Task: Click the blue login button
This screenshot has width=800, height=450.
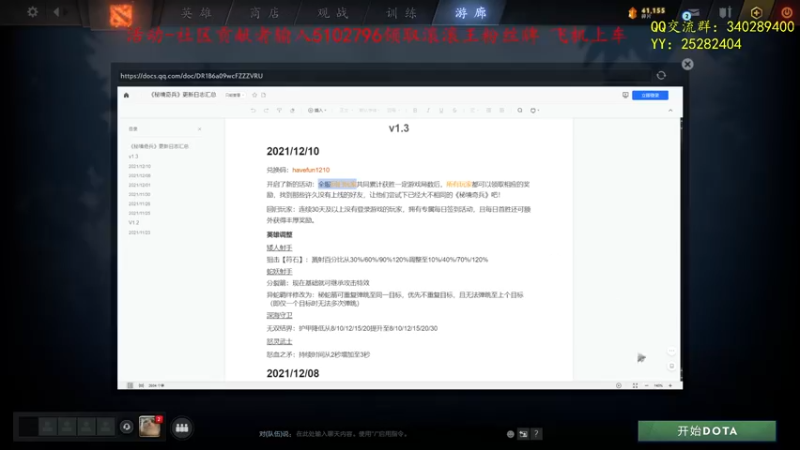Action: [650, 95]
